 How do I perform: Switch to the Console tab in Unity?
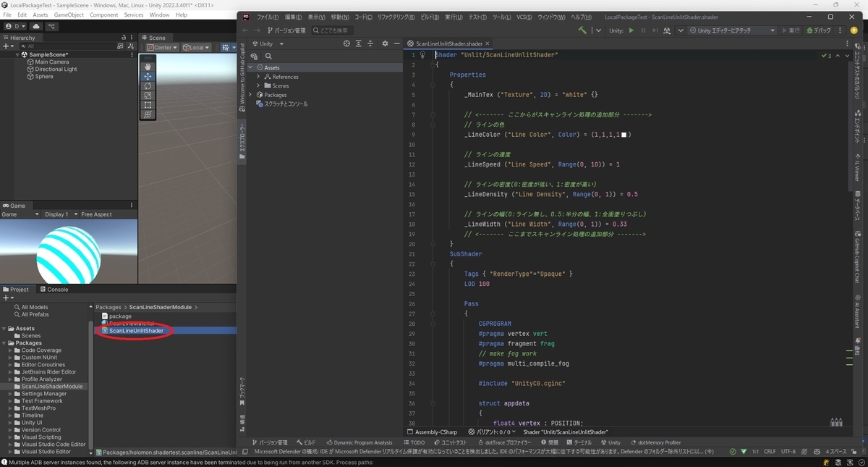pos(56,289)
